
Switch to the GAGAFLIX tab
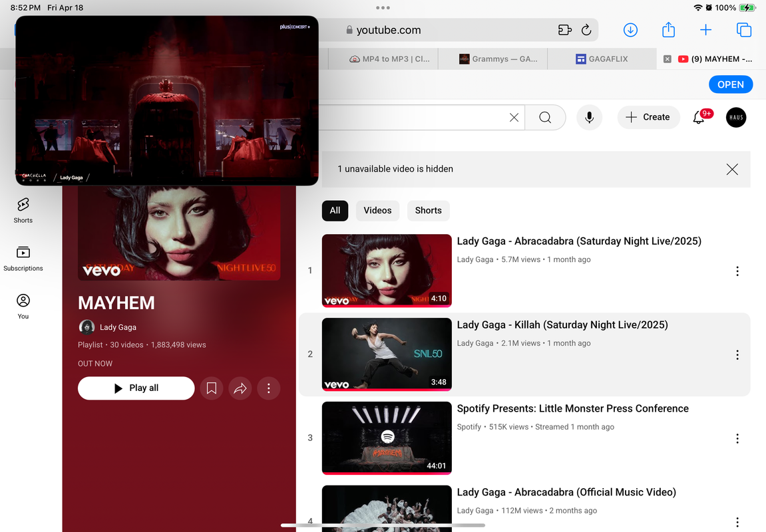coord(602,59)
